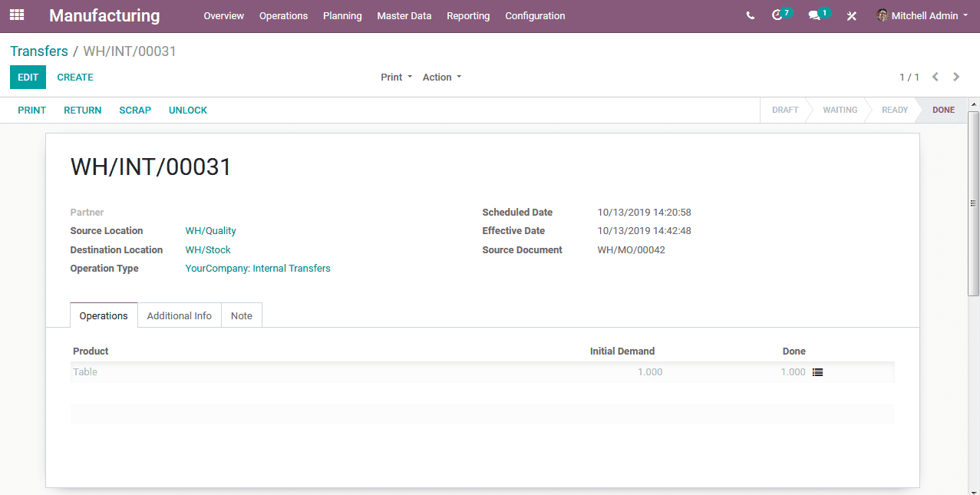980x495 pixels.
Task: Open the Configuration menu
Action: 535,15
